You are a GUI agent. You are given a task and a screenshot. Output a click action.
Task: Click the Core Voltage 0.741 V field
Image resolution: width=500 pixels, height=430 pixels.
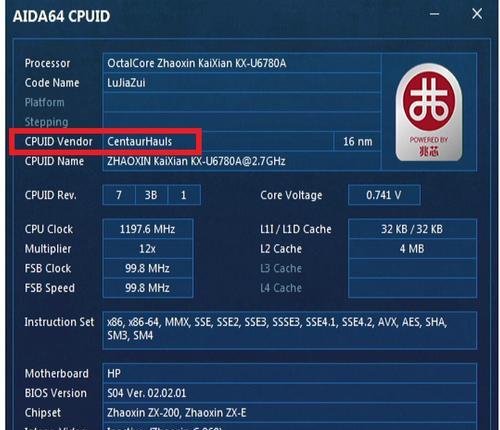pyautogui.click(x=384, y=195)
